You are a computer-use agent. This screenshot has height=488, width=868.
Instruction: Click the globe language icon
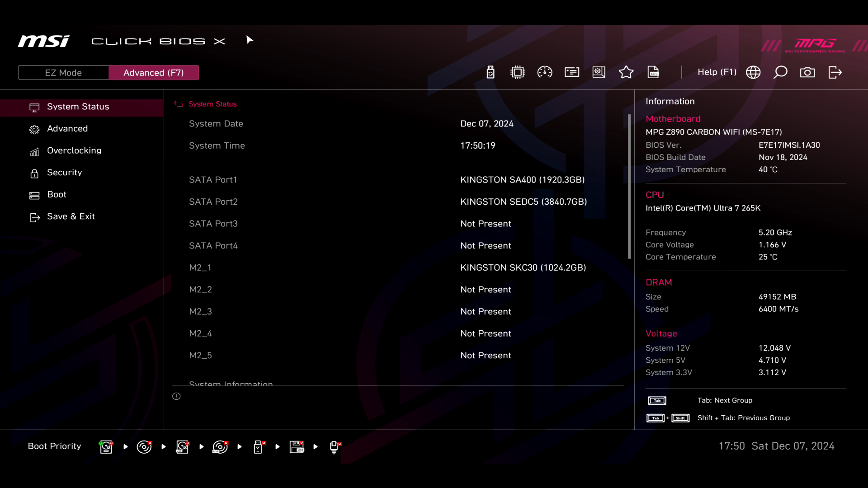tap(753, 72)
